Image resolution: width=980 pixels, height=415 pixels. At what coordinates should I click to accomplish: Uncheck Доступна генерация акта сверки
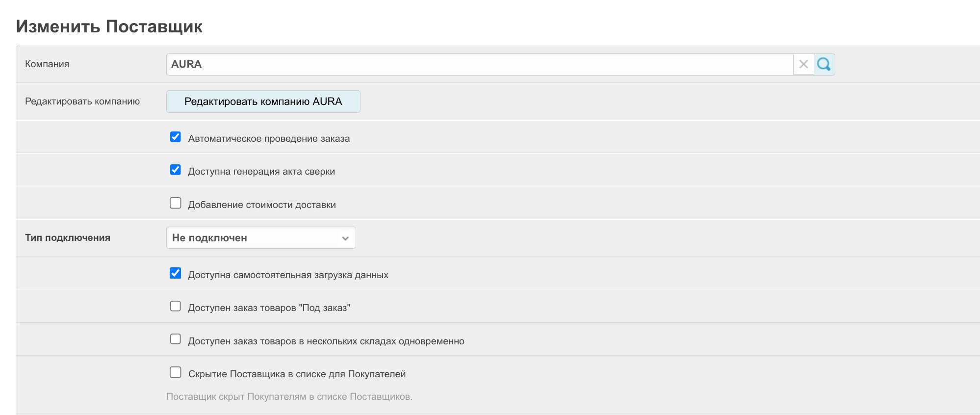point(175,170)
